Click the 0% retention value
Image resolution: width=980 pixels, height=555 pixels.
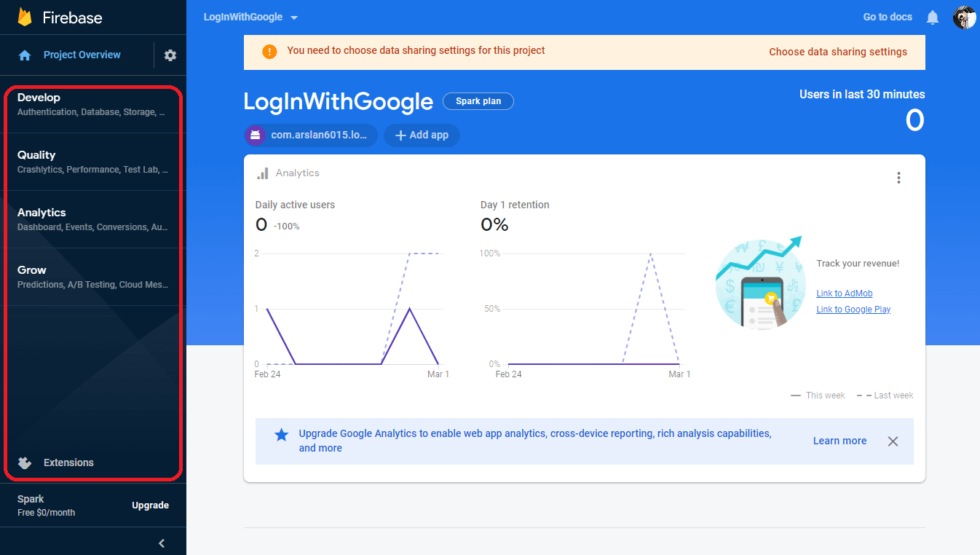tap(494, 225)
